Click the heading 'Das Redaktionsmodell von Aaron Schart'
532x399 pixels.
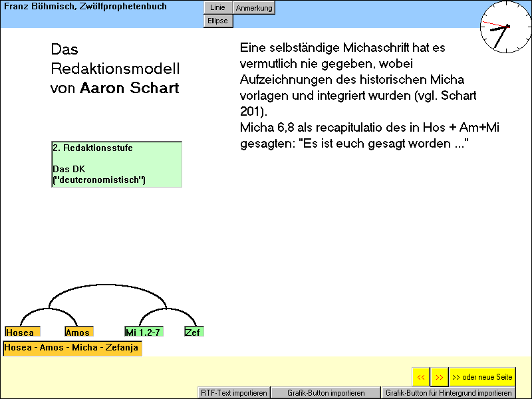(115, 69)
